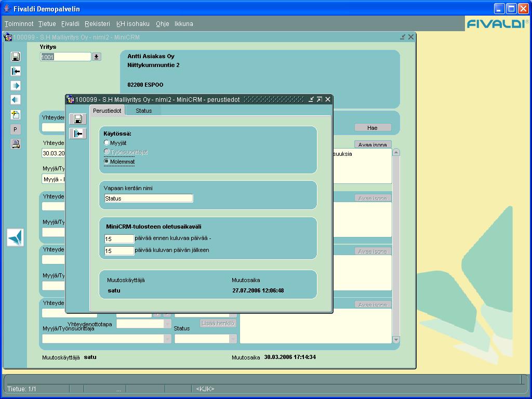
Task: Click the days-after field (päivää kuluvan päivän jälkeen)
Action: point(119,251)
